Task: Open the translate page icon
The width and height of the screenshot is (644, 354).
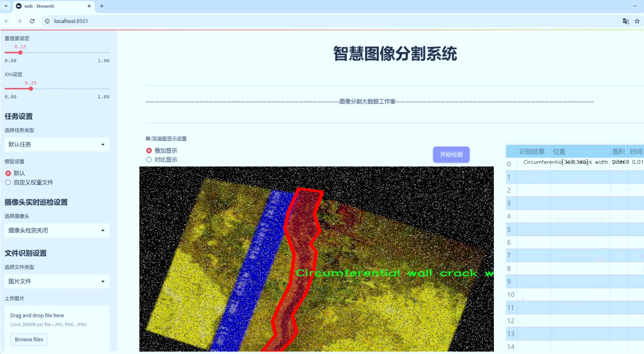Action: point(626,21)
